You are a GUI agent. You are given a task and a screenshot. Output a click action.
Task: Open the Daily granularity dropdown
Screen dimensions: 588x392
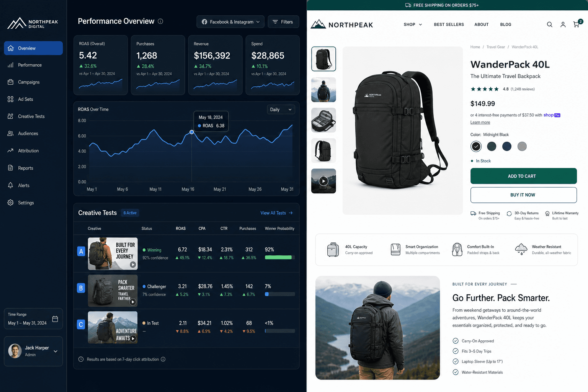pyautogui.click(x=281, y=109)
